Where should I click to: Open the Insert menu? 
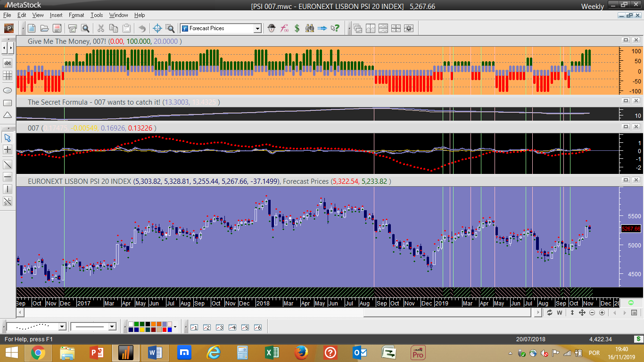click(x=56, y=15)
